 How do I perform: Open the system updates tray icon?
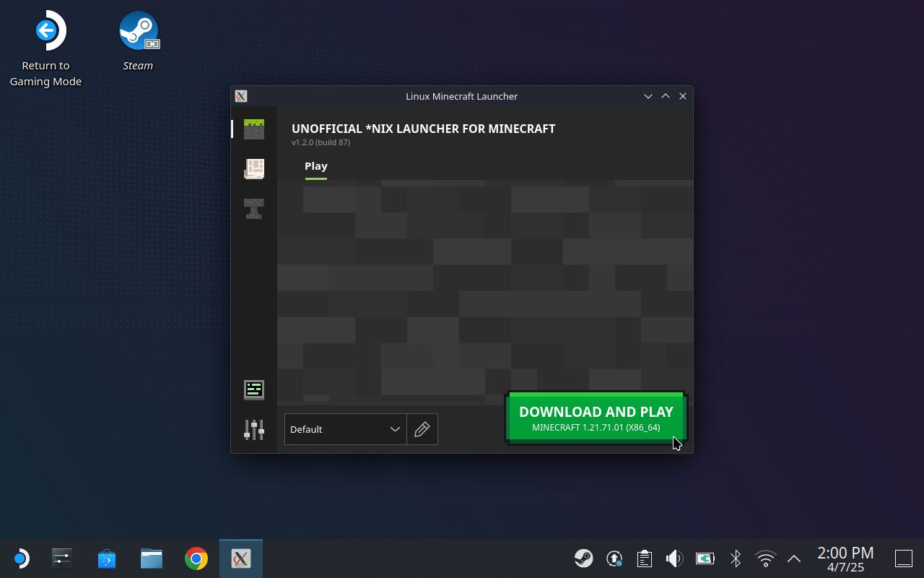(x=614, y=558)
